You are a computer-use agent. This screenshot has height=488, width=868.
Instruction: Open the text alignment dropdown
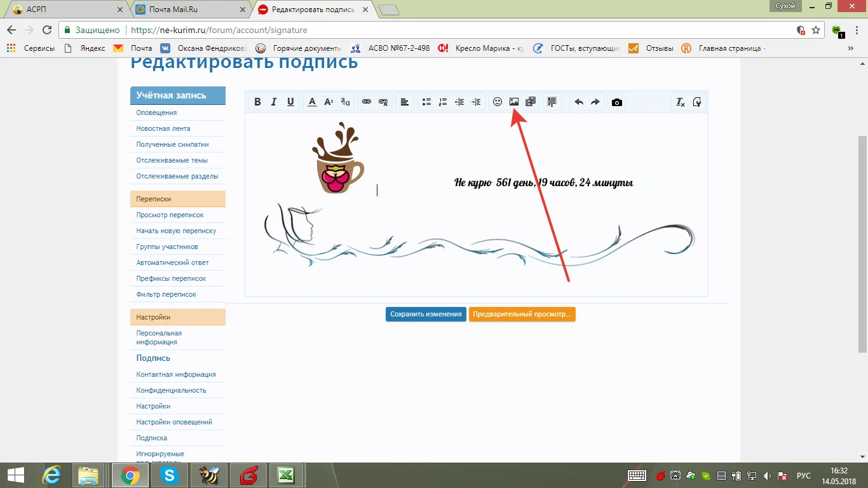click(404, 102)
